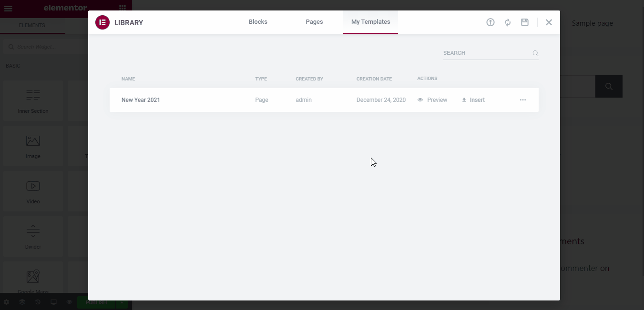644x310 pixels.
Task: Click the LIBRARY title text
Action: [129, 23]
